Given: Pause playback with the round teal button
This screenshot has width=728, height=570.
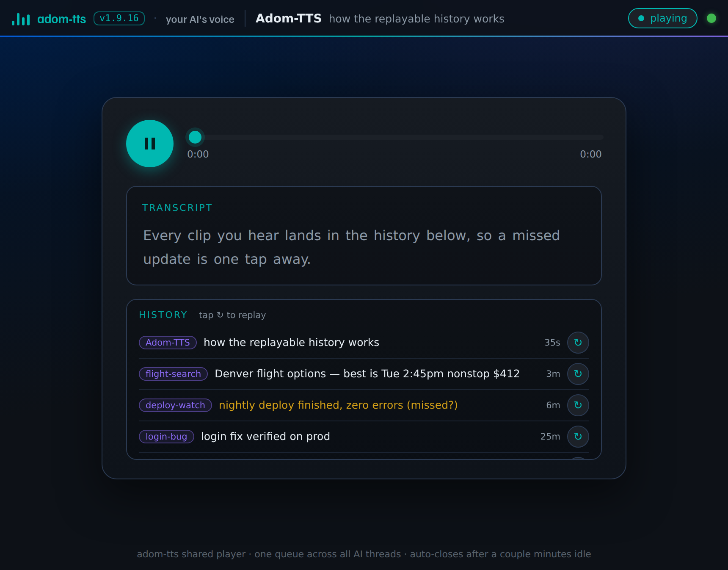Looking at the screenshot, I should pos(150,144).
